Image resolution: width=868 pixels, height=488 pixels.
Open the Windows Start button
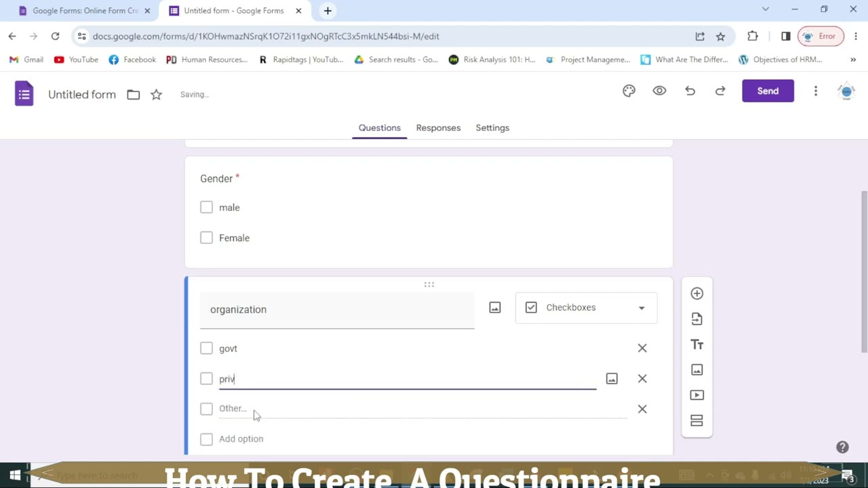click(x=14, y=475)
